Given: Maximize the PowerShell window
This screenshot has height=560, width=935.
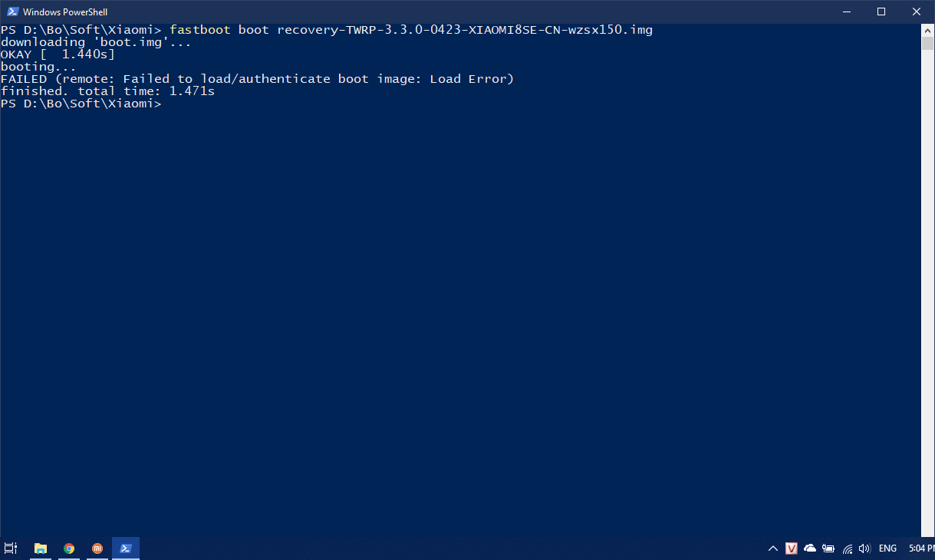Looking at the screenshot, I should (881, 12).
